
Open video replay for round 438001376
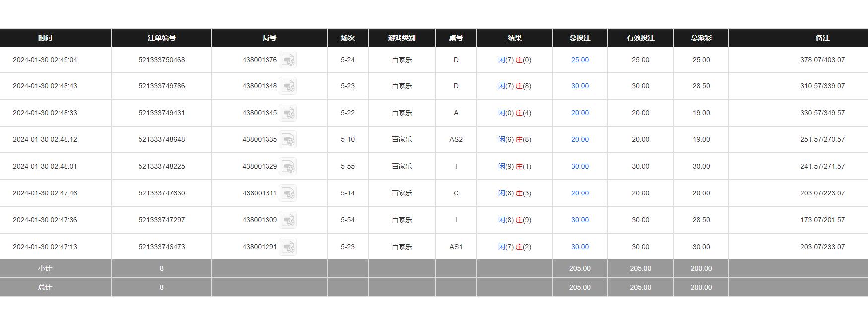[x=288, y=60]
